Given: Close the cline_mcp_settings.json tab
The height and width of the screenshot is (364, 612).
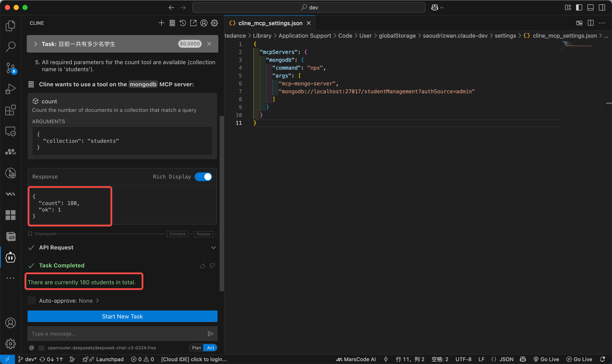Looking at the screenshot, I should click(x=309, y=23).
